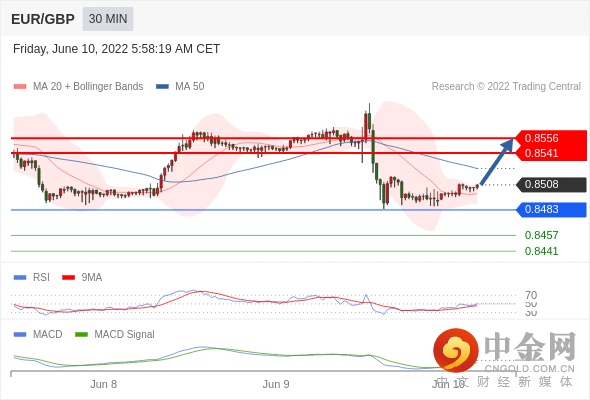Click the 30 MIN timeframe button
Screen dimensions: 590x400
click(x=108, y=19)
